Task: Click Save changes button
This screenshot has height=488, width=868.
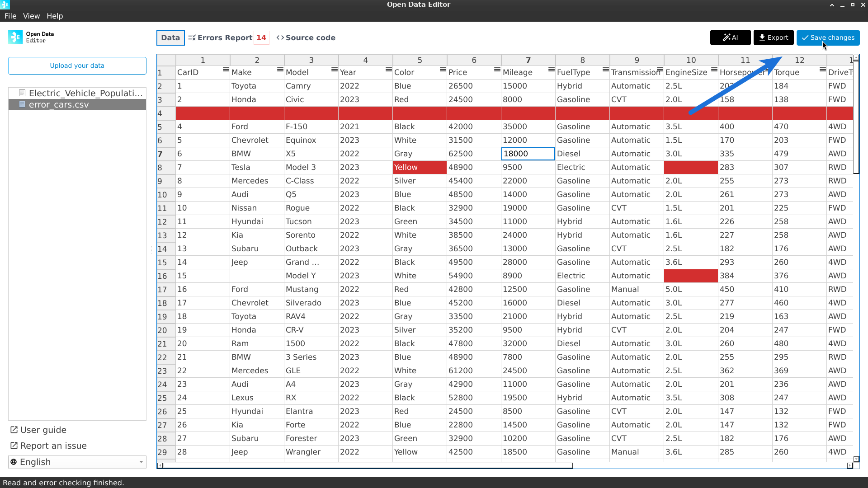Action: 828,38
